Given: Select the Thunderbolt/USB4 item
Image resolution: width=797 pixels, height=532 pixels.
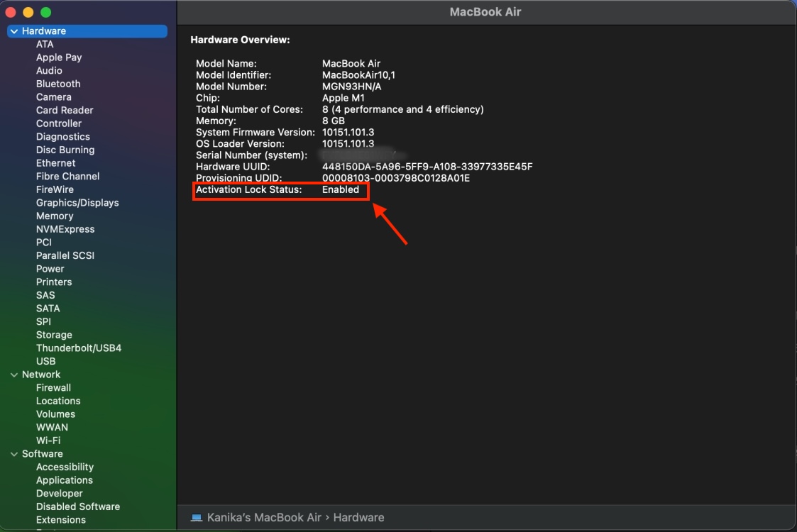Looking at the screenshot, I should click(x=79, y=348).
